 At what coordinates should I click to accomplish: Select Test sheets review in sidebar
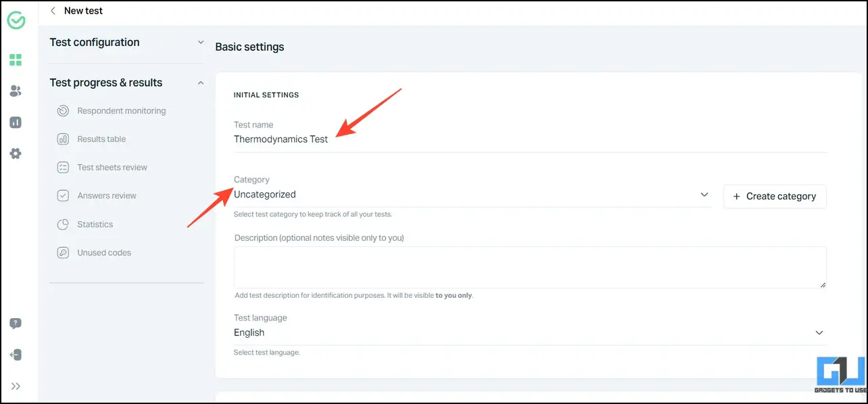click(x=102, y=168)
